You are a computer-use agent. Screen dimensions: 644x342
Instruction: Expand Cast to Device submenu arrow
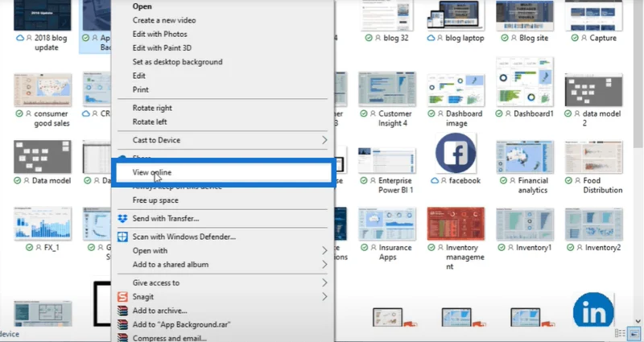tap(324, 140)
